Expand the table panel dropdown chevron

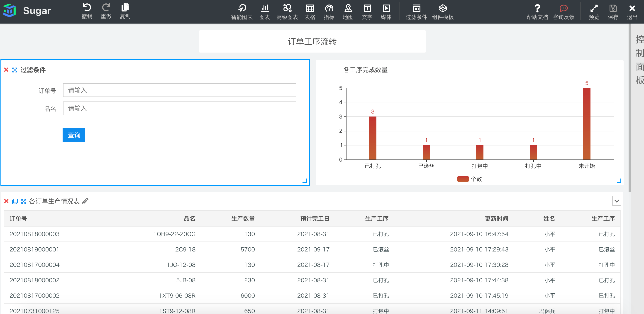[617, 201]
